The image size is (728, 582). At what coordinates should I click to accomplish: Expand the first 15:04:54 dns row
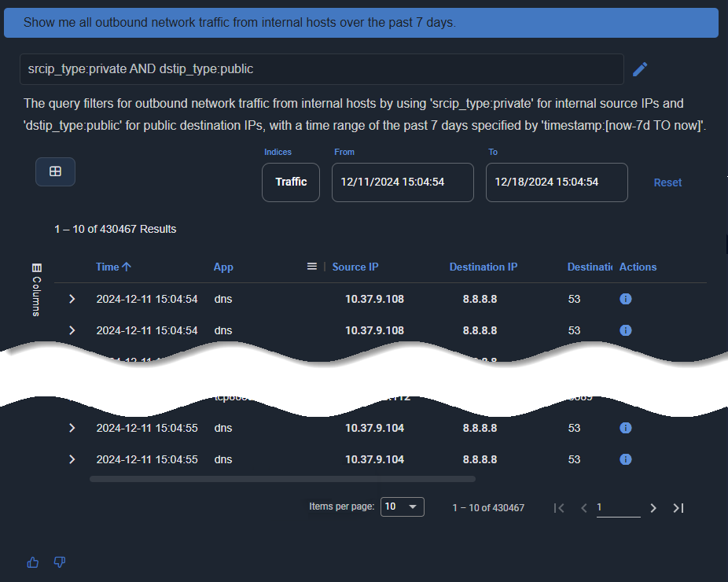(72, 299)
